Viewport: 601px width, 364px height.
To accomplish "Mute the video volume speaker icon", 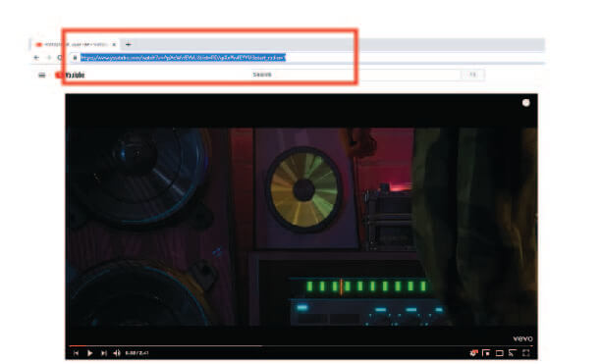I will pos(117,353).
